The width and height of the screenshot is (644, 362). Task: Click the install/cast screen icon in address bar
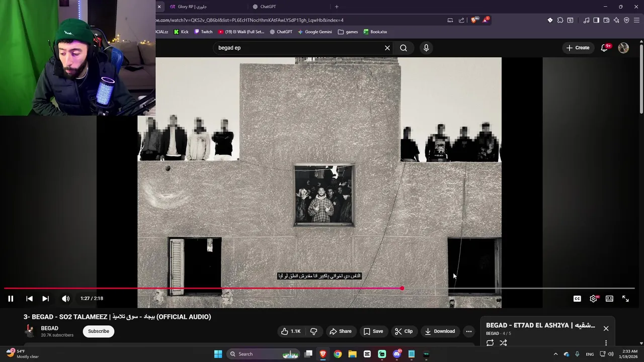coord(450,20)
